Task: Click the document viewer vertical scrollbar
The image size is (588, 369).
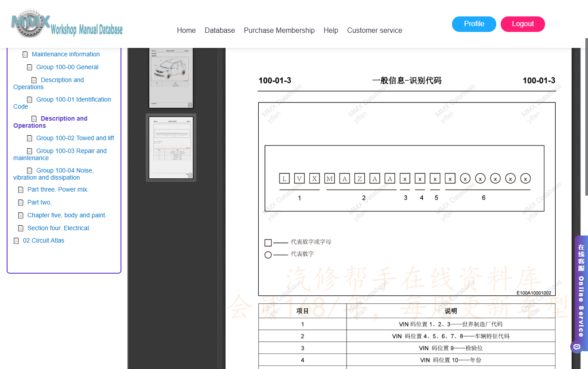Action: tap(586, 117)
